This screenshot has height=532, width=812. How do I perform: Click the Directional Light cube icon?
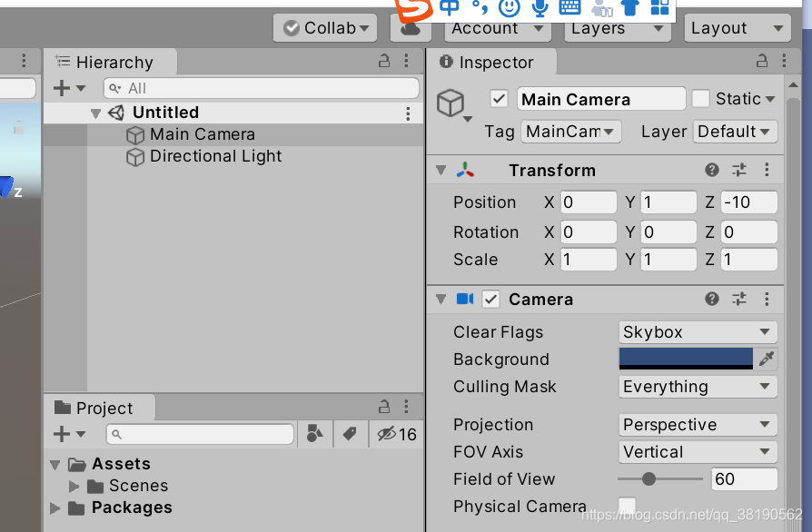point(135,157)
